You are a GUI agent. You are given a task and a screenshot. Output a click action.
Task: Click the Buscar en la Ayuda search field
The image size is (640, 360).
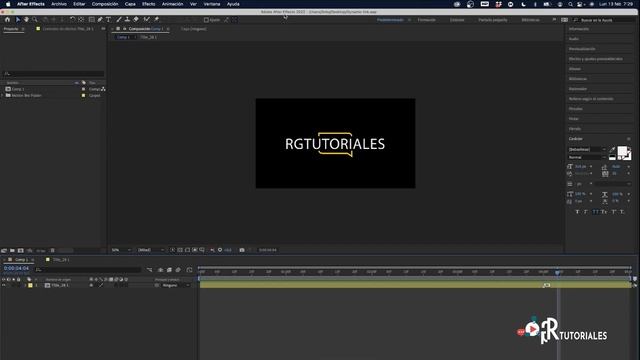point(603,20)
